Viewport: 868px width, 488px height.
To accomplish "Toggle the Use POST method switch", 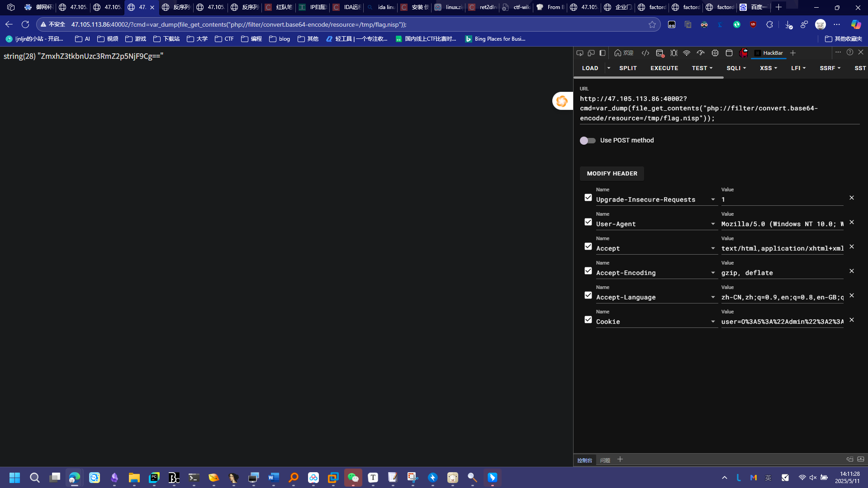I will (588, 141).
